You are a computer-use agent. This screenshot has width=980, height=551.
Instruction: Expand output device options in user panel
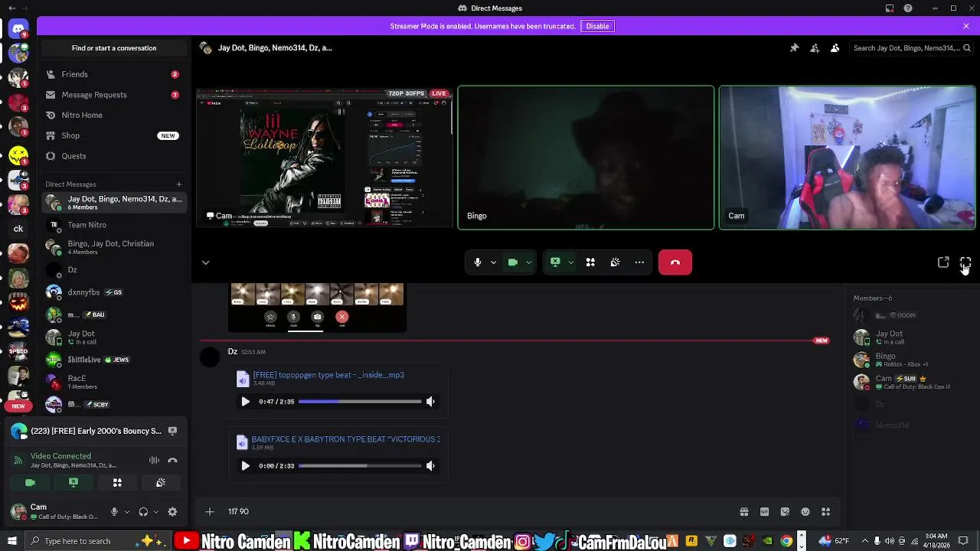coord(156,512)
